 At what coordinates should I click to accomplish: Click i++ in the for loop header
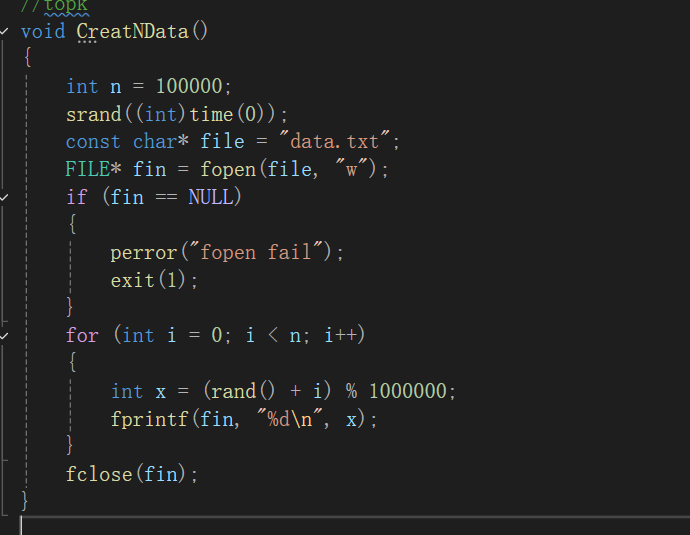341,336
